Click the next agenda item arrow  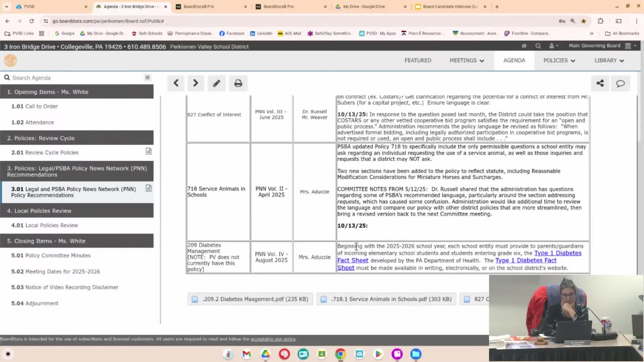click(x=196, y=83)
